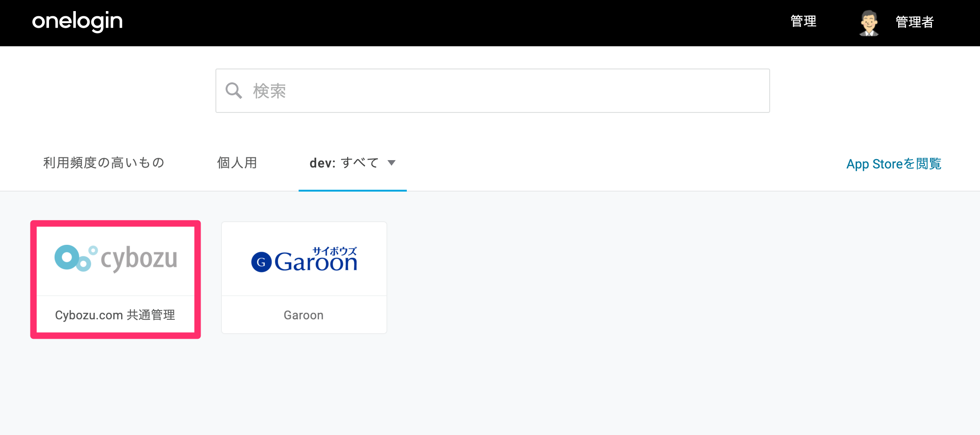Expand the dev: すべて dropdown arrow
980x435 pixels.
392,163
